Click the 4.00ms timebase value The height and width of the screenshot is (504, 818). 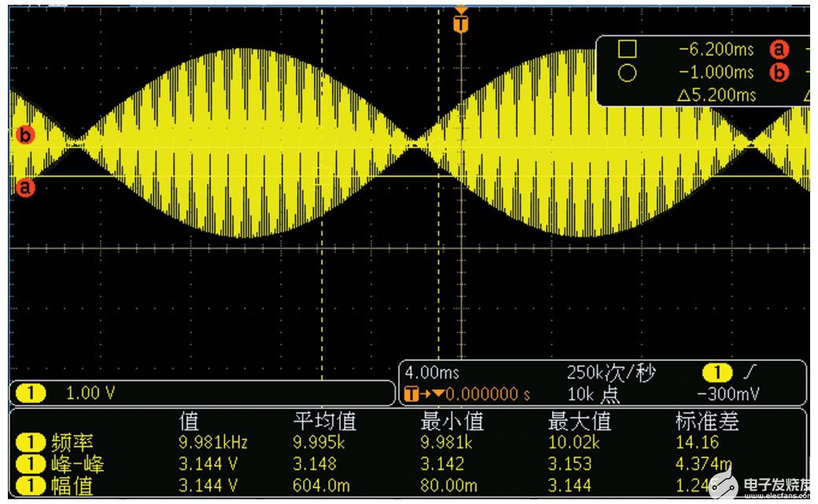pyautogui.click(x=432, y=373)
